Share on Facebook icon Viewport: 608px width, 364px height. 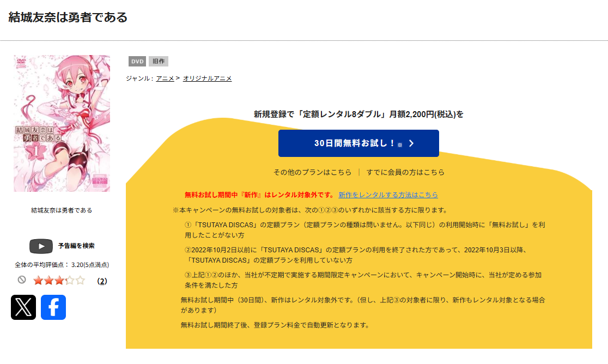tap(53, 307)
